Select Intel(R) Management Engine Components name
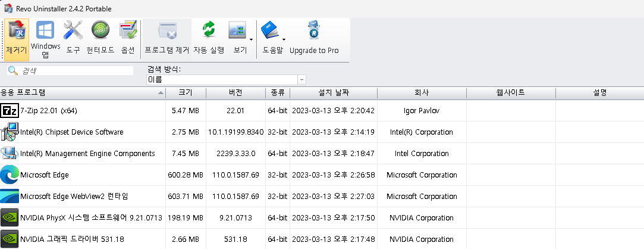 tap(87, 154)
